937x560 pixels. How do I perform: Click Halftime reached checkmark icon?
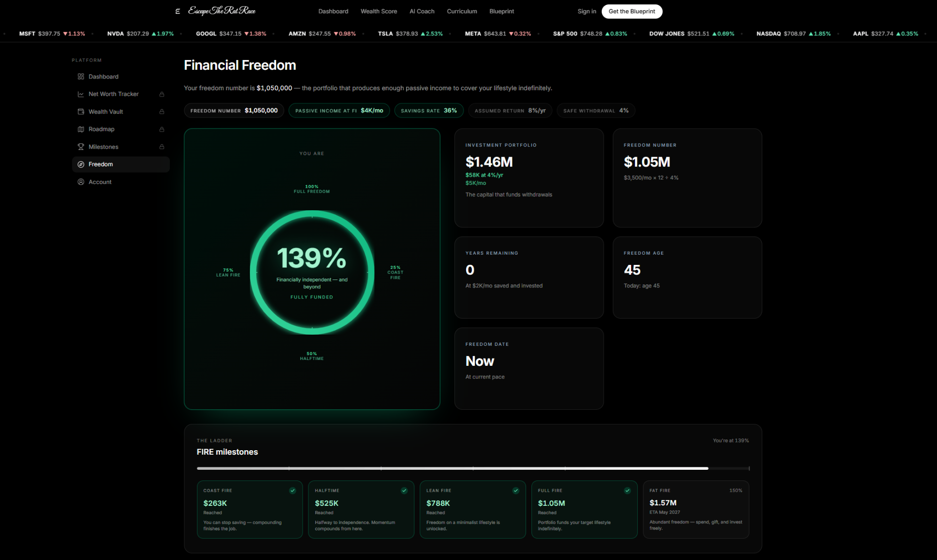tap(404, 491)
